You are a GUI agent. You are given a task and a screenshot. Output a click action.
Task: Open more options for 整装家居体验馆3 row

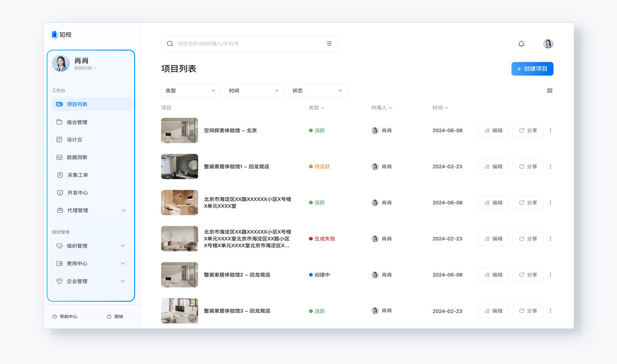[550, 311]
